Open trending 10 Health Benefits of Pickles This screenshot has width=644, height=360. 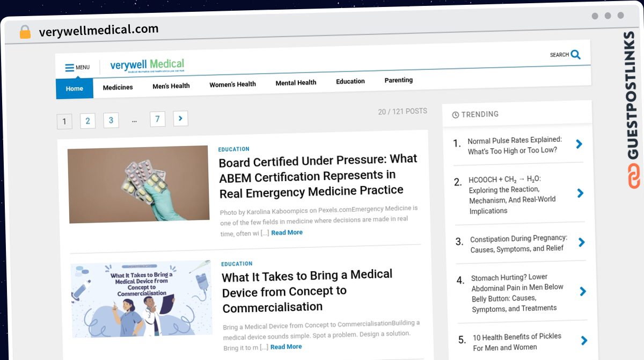tap(517, 342)
